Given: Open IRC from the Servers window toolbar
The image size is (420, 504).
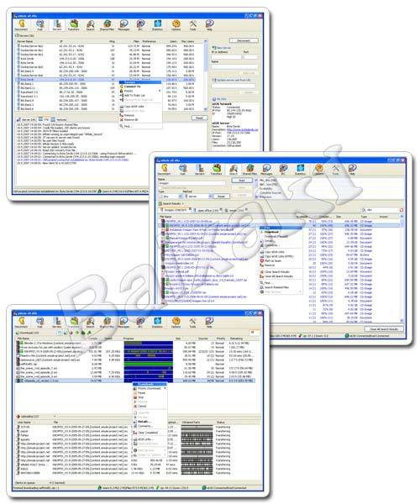Looking at the screenshot, I should tap(140, 25).
